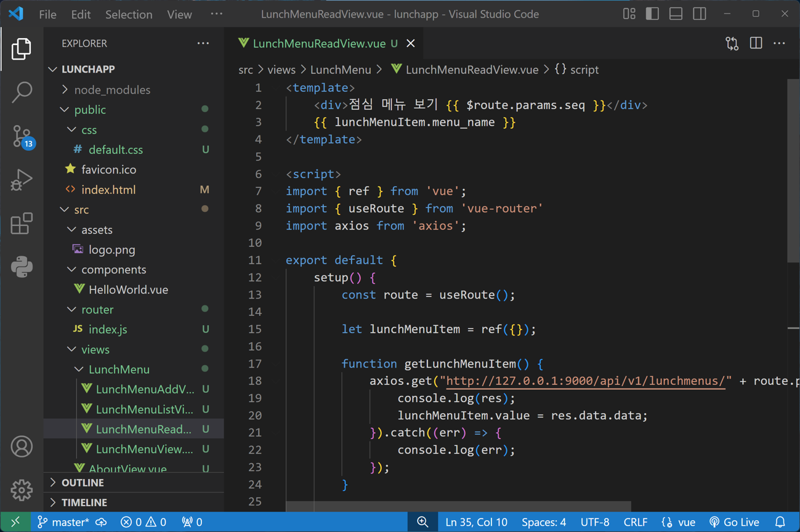
Task: Expand the OUTLINE section
Action: pos(134,482)
